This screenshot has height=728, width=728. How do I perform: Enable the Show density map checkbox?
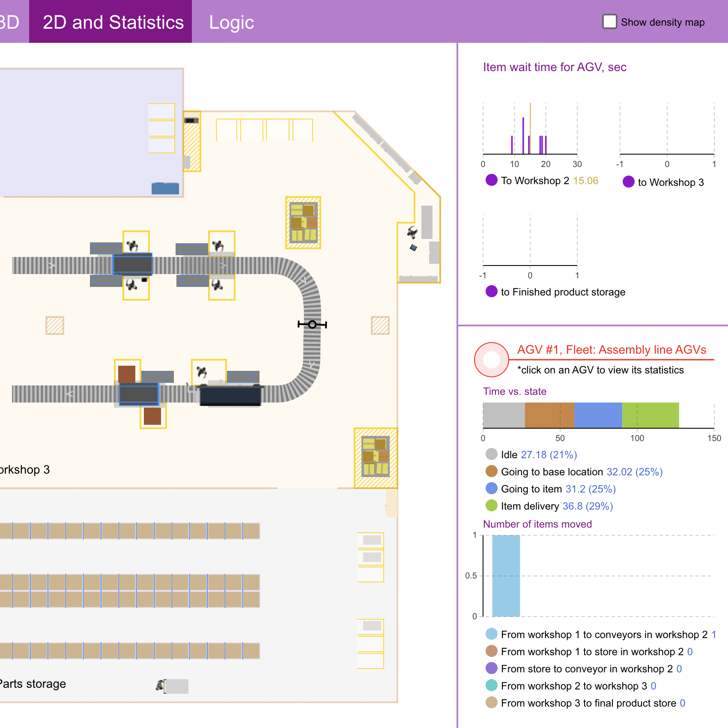pyautogui.click(x=609, y=21)
